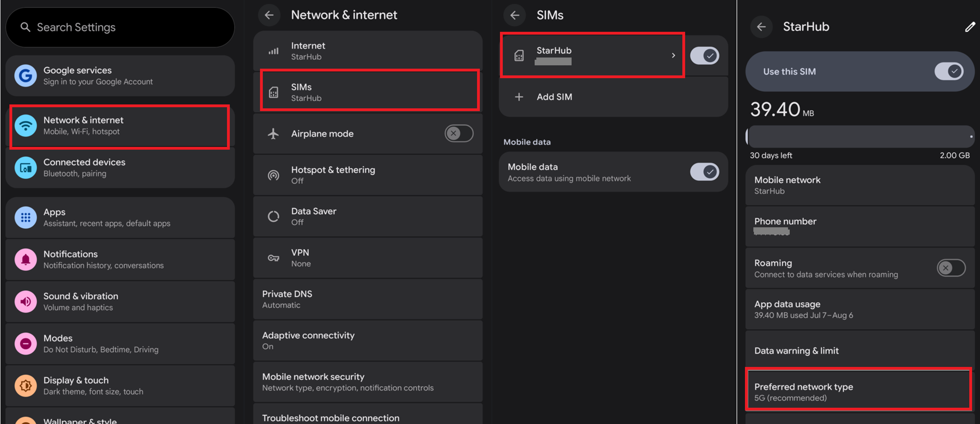Click the SIM card icon beside SIMs
Viewport: 980px width, 424px height.
tap(273, 92)
